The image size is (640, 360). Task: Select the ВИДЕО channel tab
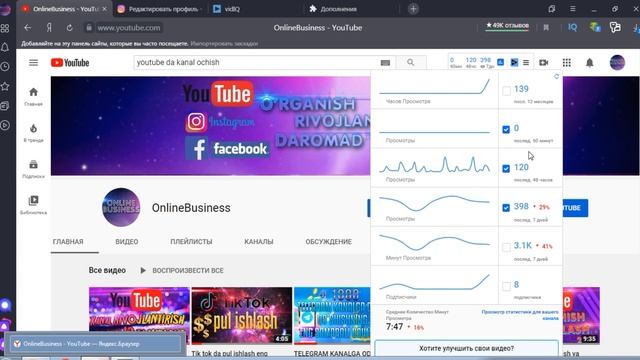click(x=127, y=242)
